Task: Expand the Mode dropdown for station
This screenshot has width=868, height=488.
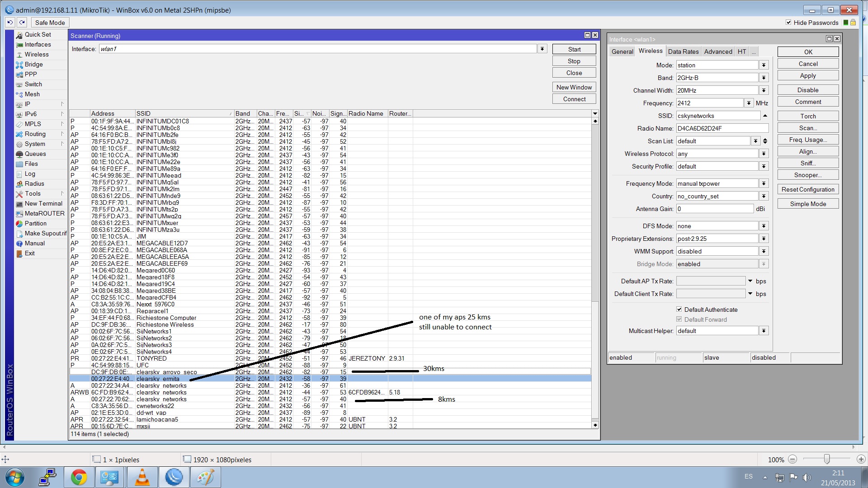Action: 764,65
